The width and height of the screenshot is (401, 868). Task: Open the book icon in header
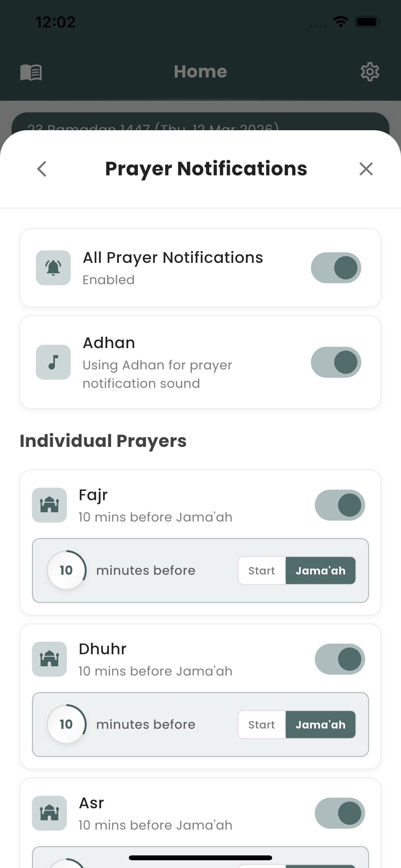31,72
